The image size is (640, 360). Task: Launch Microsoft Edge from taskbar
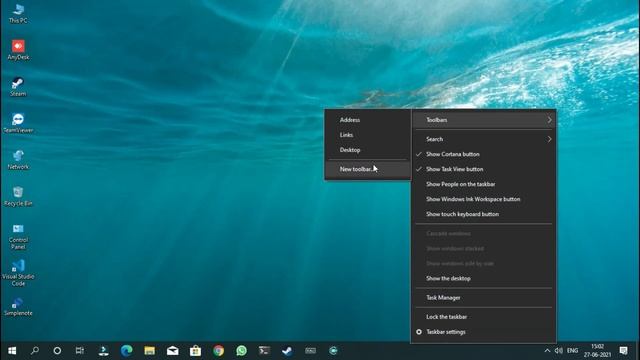click(127, 351)
